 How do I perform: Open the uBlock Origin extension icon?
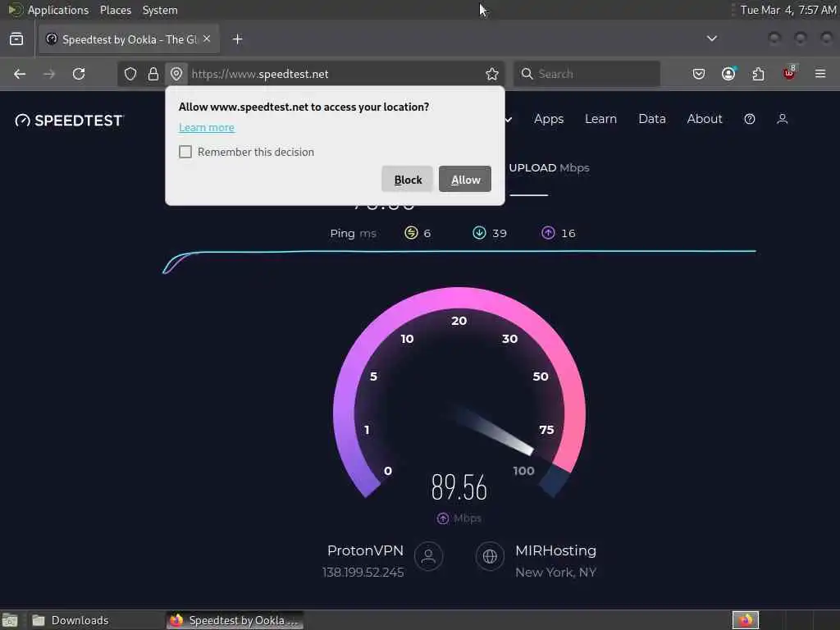[789, 73]
